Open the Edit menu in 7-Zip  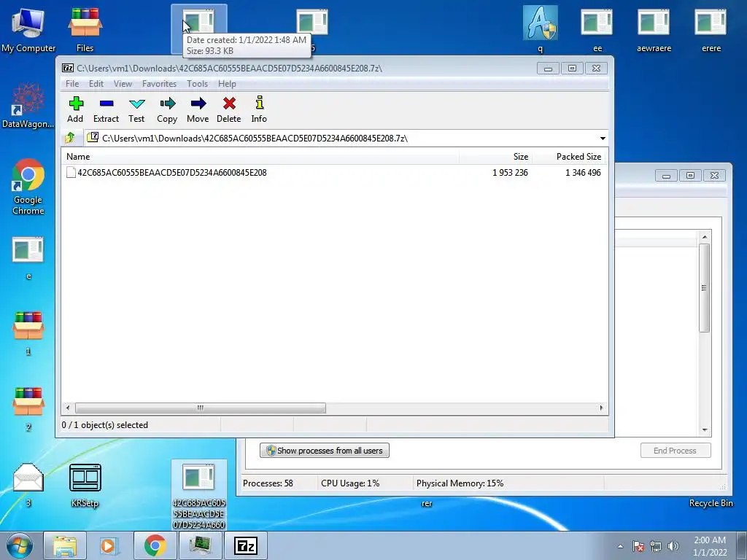pos(96,84)
